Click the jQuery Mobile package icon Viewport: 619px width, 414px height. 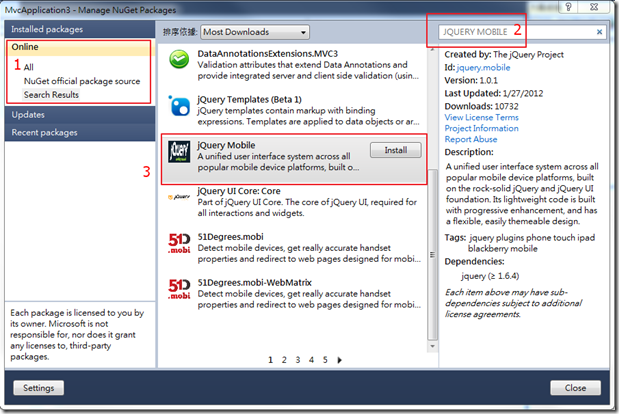(x=179, y=152)
